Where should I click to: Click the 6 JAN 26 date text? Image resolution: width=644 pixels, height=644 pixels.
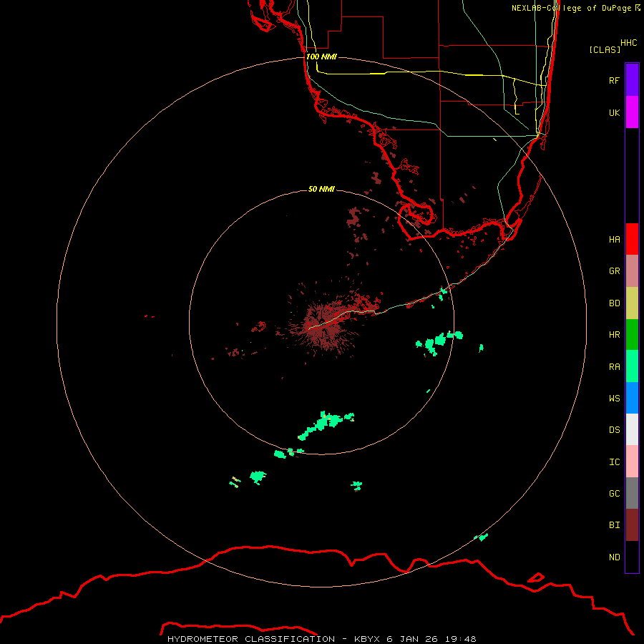coord(414,639)
